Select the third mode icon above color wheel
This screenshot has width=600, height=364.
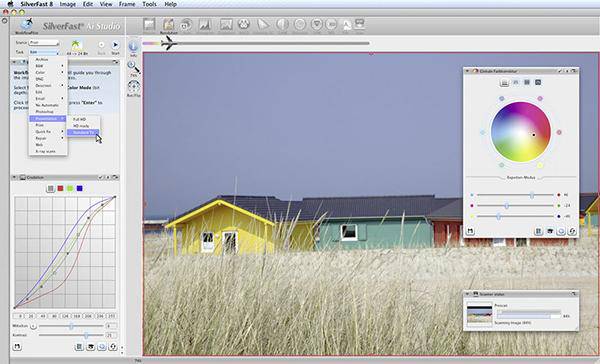point(527,82)
